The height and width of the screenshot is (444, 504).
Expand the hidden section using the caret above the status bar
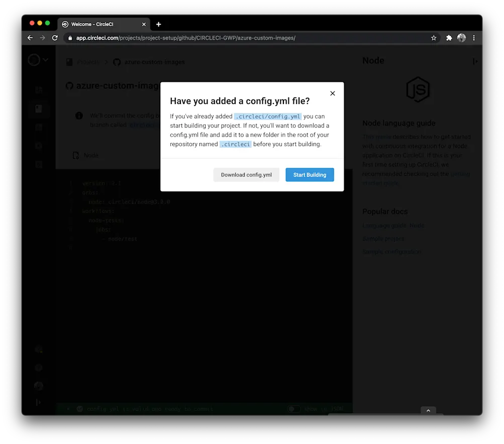pos(428,410)
